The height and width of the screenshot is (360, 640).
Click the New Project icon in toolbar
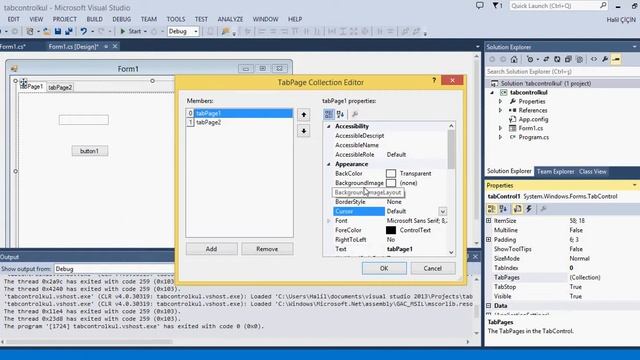click(30, 31)
